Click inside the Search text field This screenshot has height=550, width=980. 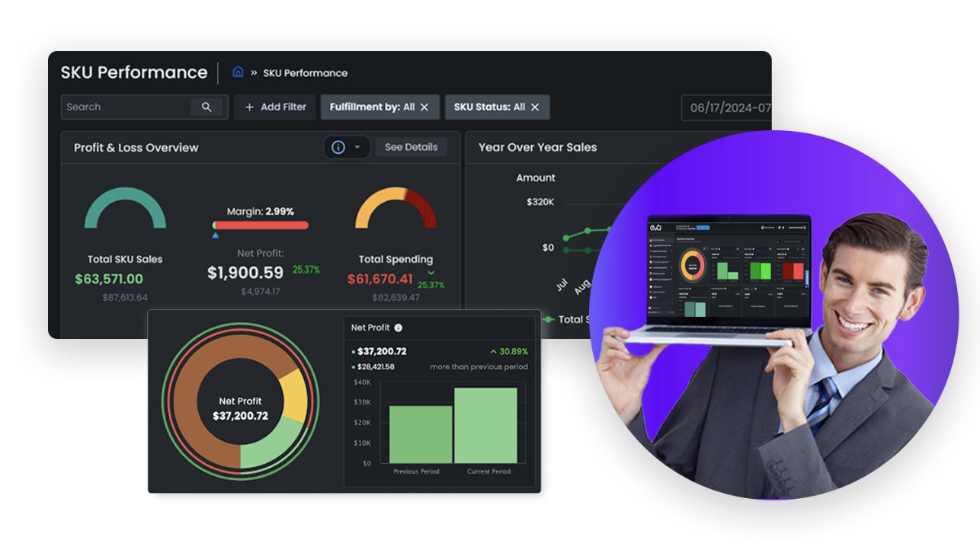126,107
